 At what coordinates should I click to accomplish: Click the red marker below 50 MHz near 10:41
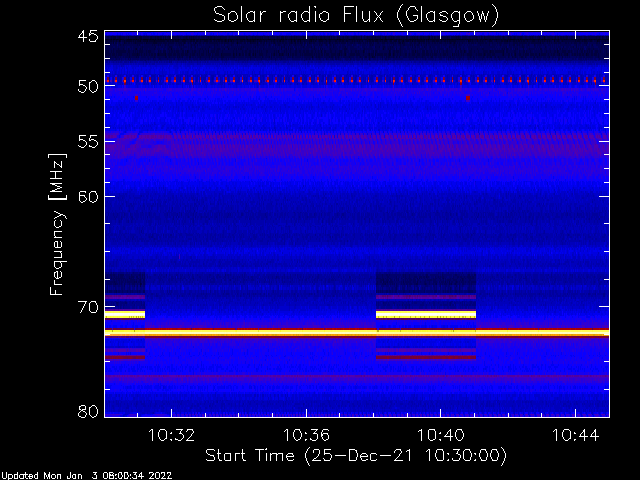click(468, 98)
